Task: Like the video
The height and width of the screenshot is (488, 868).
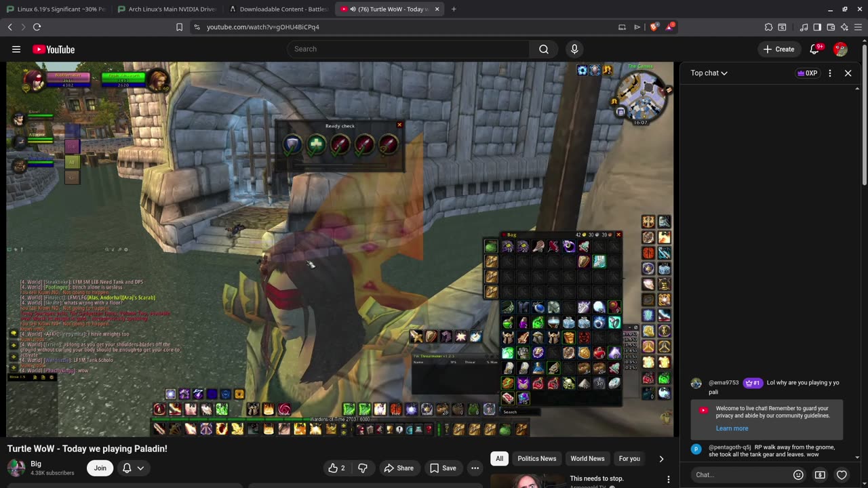Action: click(336, 468)
